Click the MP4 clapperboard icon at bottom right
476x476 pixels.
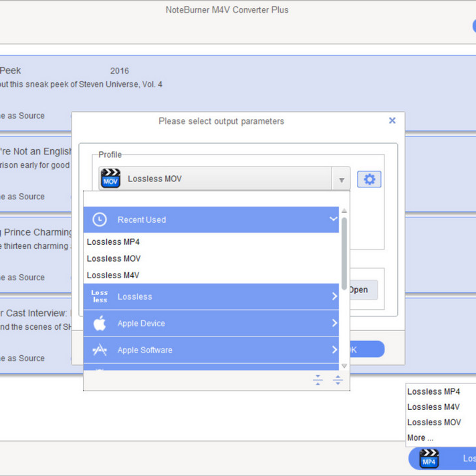pos(429,459)
